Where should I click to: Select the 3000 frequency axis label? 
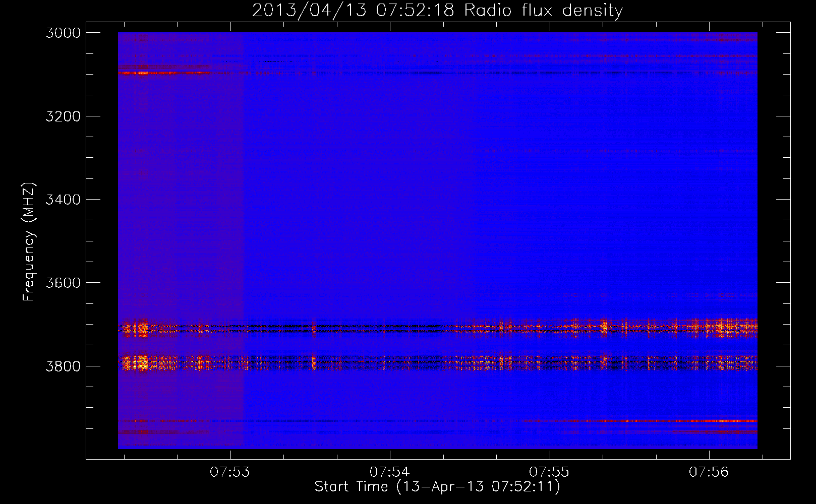tap(63, 33)
